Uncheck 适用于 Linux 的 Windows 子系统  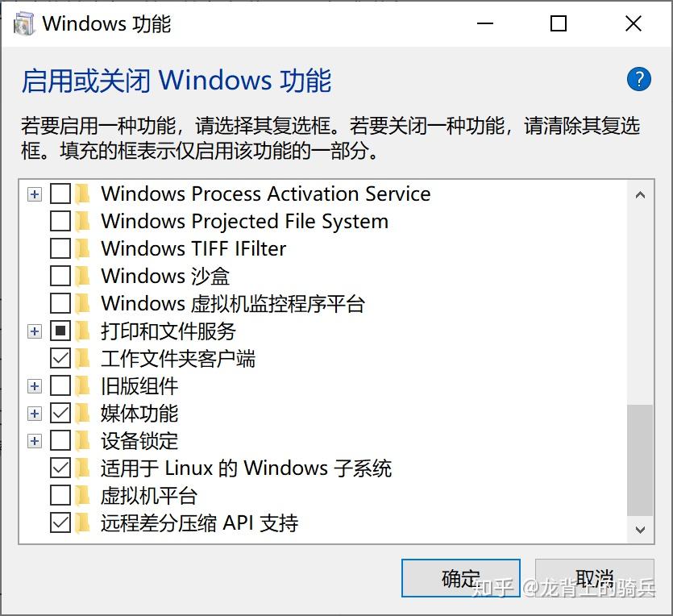(x=60, y=468)
